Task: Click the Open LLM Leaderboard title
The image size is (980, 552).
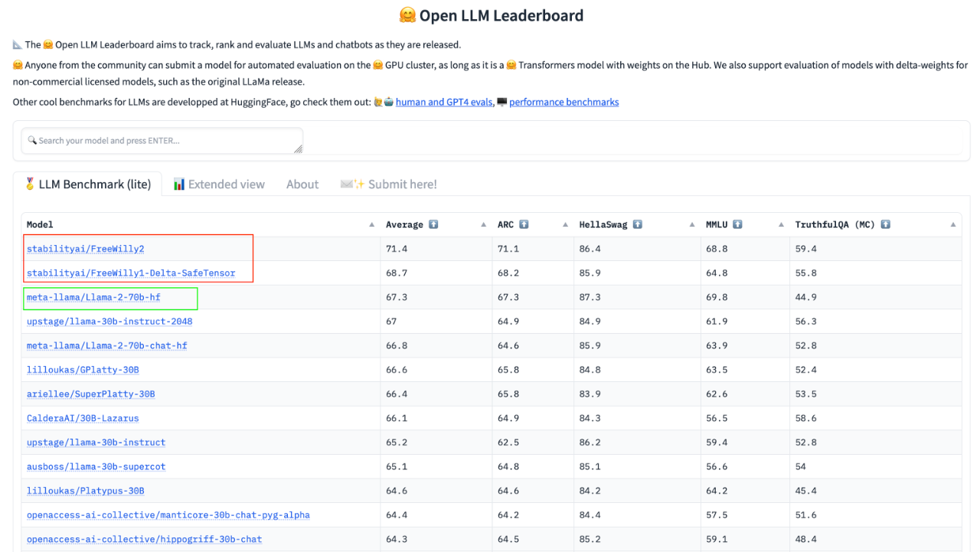Action: click(491, 15)
